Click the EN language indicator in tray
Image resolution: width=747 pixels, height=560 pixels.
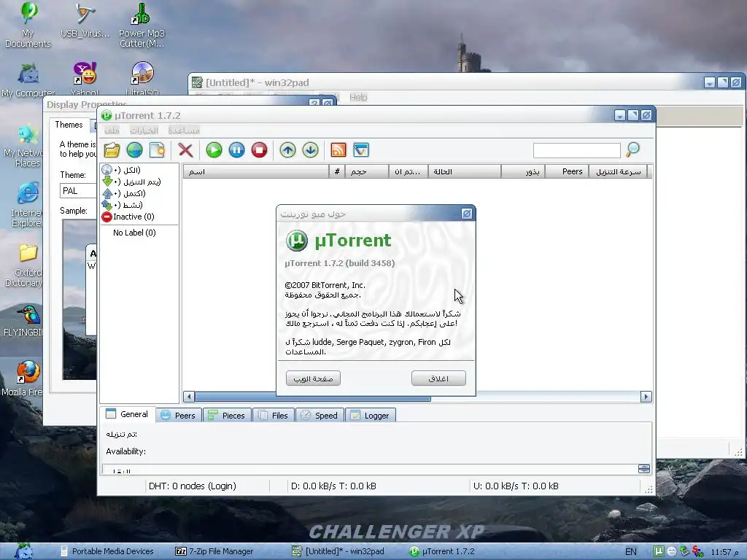(x=631, y=551)
